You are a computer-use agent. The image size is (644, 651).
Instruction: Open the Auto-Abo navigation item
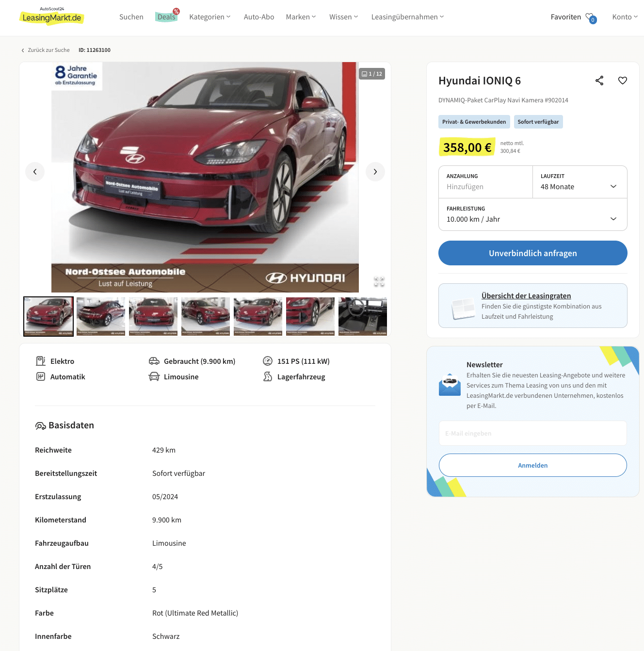pos(259,17)
